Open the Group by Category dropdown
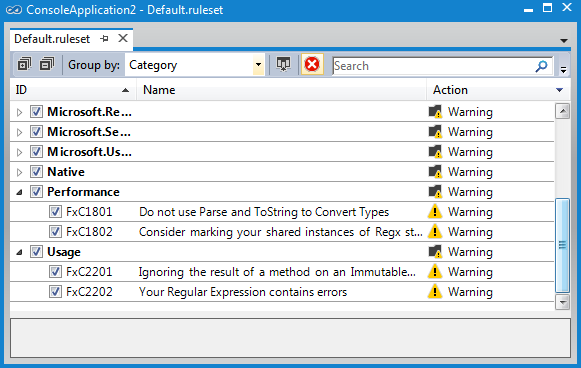This screenshot has height=368, width=581. (x=258, y=65)
